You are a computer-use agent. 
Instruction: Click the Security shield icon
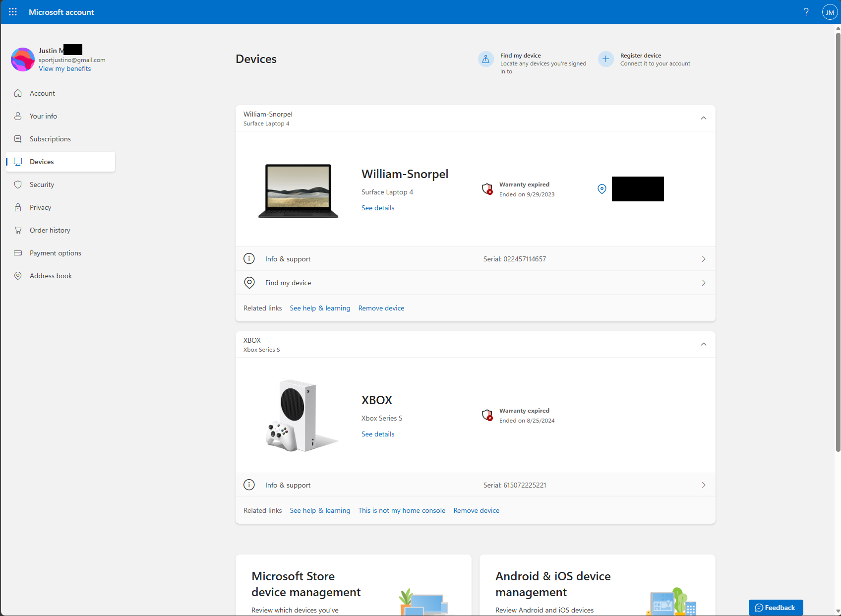[18, 185]
